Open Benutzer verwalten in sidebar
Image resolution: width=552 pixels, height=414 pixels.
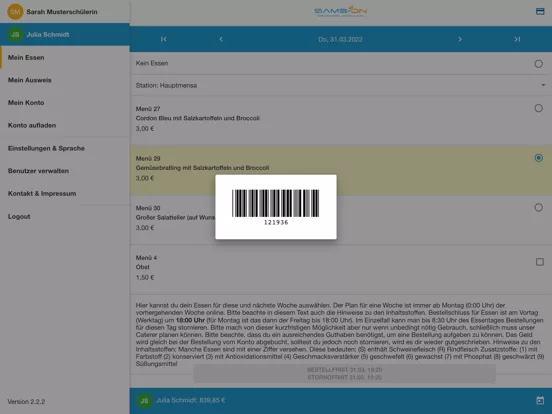[65, 171]
